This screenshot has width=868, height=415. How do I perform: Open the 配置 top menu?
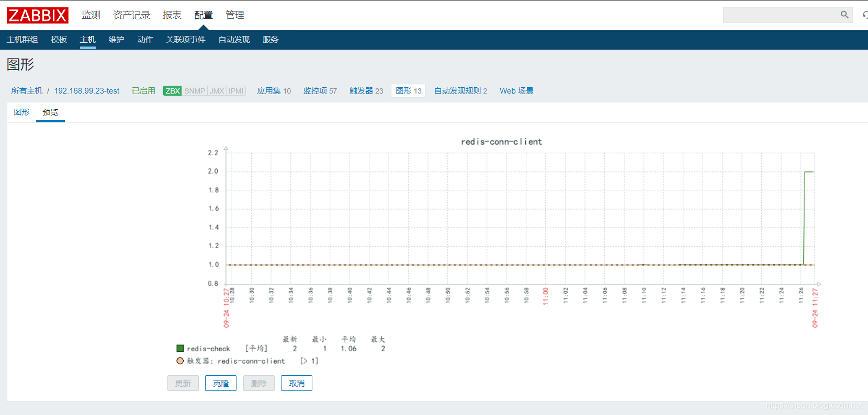[x=204, y=15]
